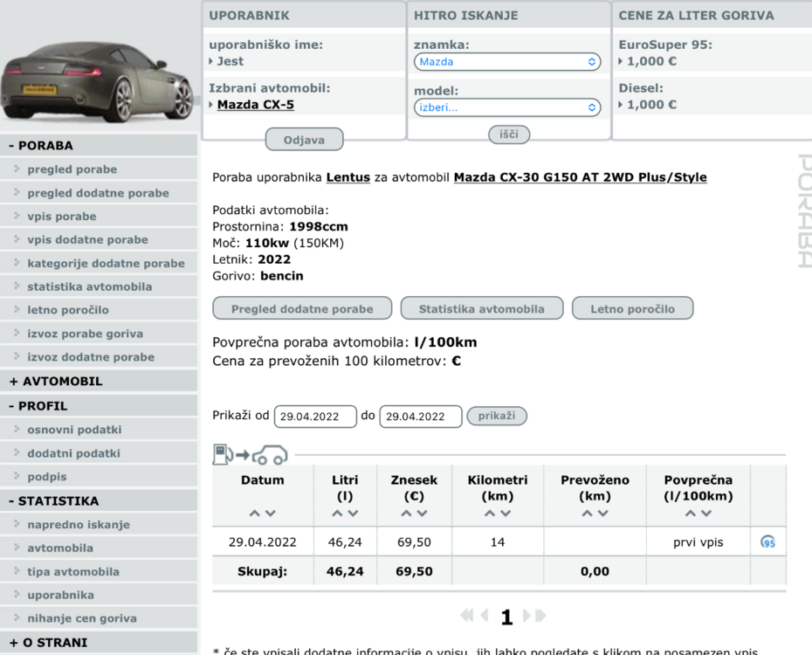Click the fuel pump to car icon

coord(250,455)
